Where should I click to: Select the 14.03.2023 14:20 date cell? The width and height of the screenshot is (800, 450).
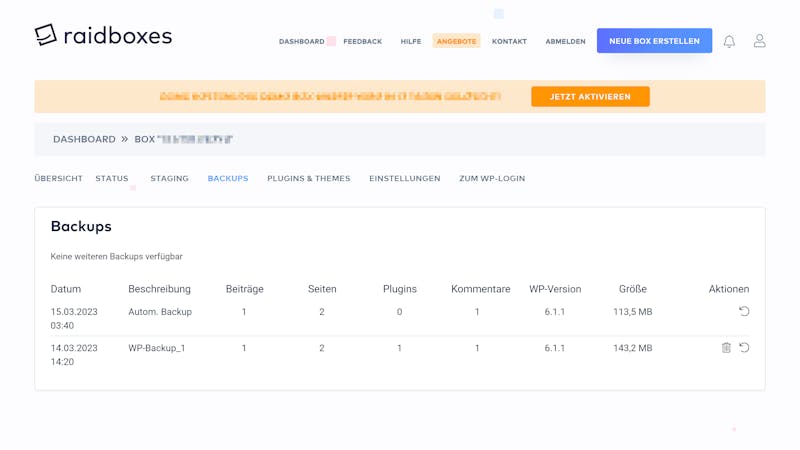click(74, 355)
